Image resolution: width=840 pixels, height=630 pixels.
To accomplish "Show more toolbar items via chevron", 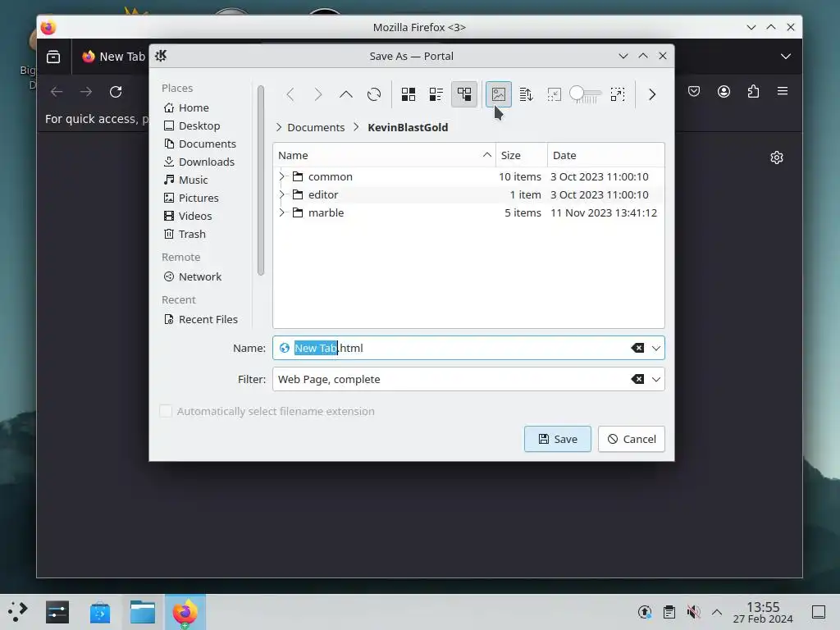I will [652, 95].
